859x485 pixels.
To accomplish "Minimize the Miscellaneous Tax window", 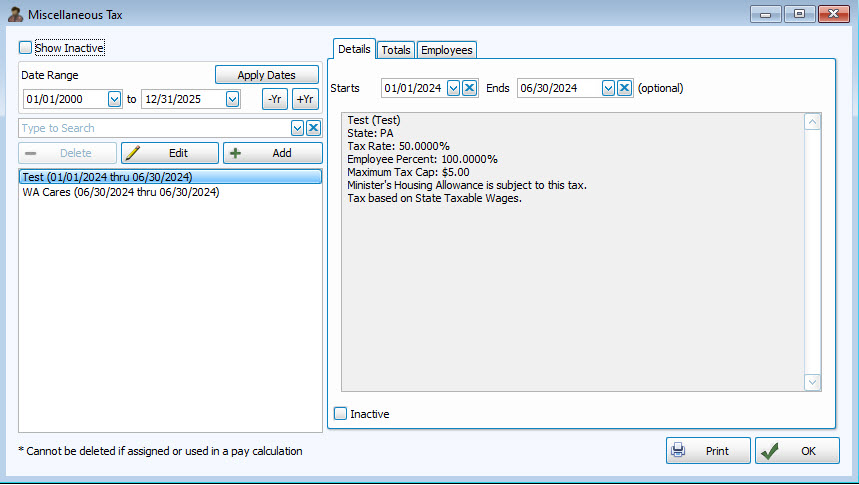I will (x=766, y=14).
